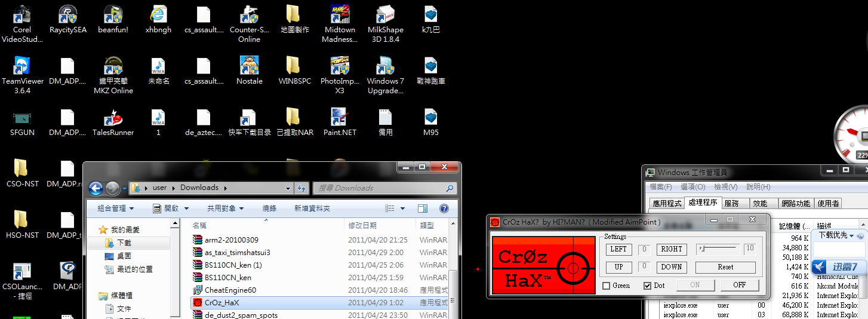Switch to the 網路功能 tab

796,203
